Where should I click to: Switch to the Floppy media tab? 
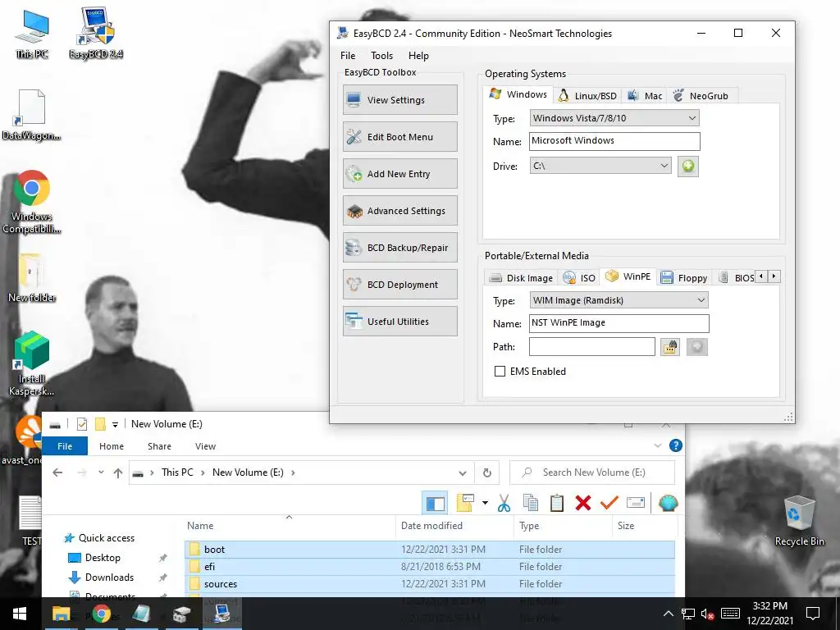coord(684,278)
